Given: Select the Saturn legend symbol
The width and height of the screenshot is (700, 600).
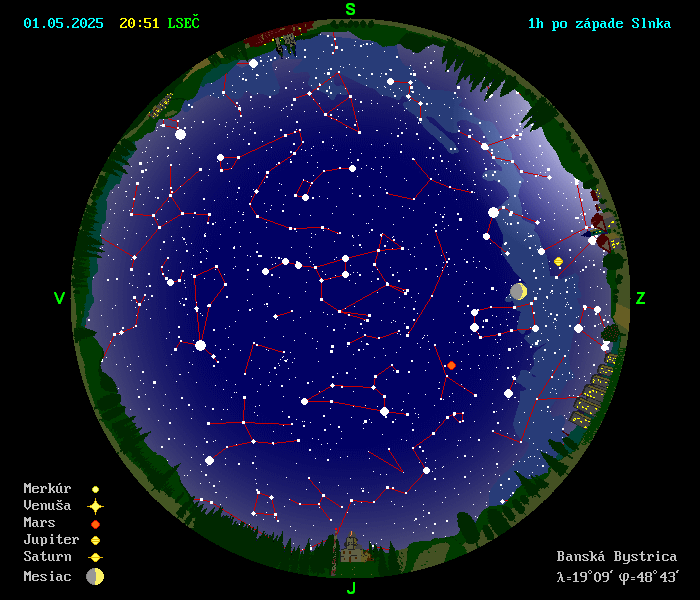Looking at the screenshot, I should point(95,557).
